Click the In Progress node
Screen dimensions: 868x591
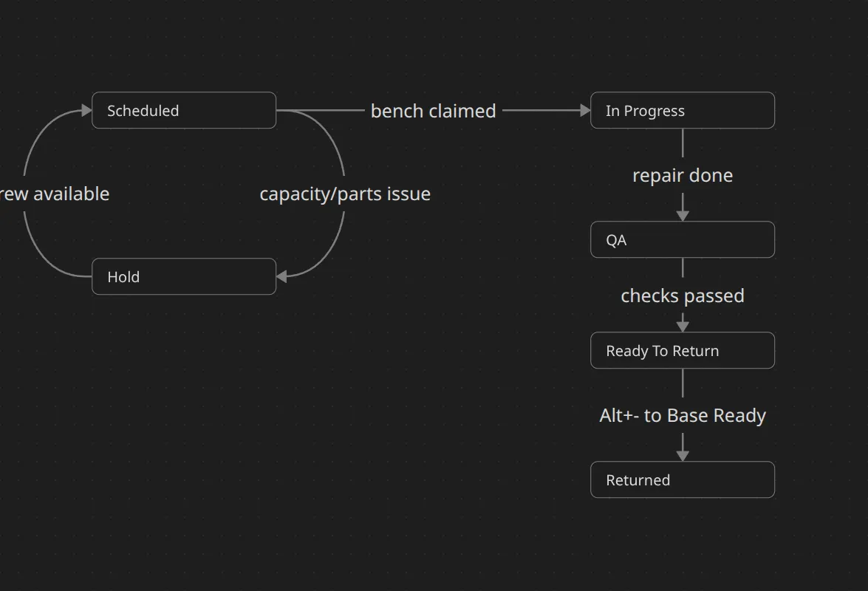(682, 111)
